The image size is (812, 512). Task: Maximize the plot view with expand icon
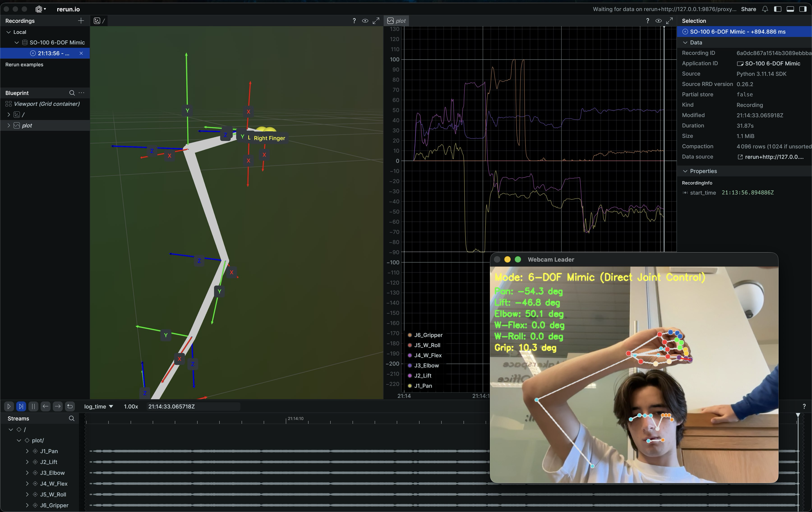[x=669, y=21]
